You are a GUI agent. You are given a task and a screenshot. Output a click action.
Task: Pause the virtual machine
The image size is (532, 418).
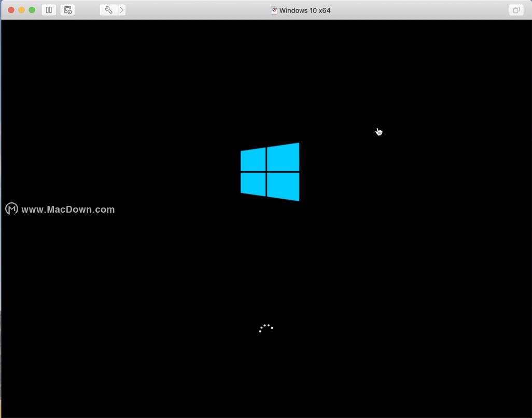pos(49,10)
